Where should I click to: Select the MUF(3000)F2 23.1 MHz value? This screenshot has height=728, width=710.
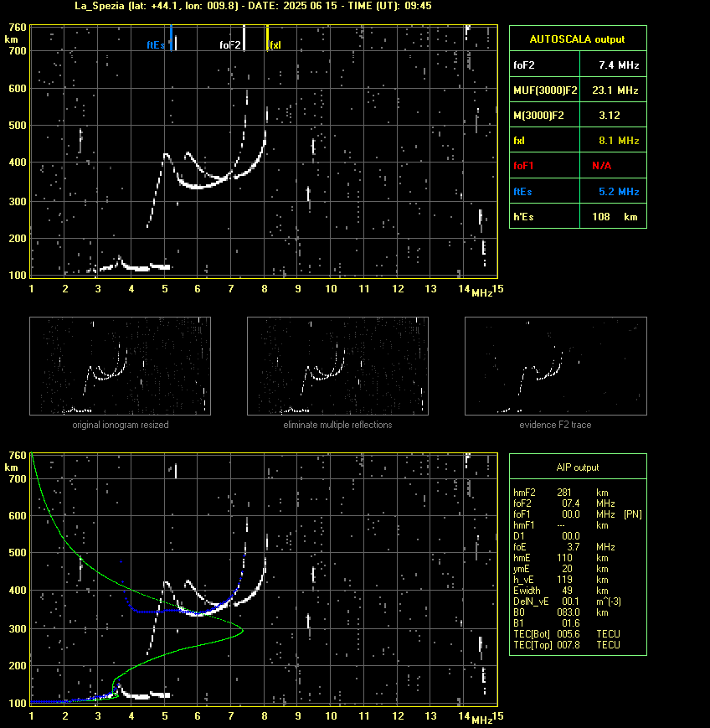615,90
